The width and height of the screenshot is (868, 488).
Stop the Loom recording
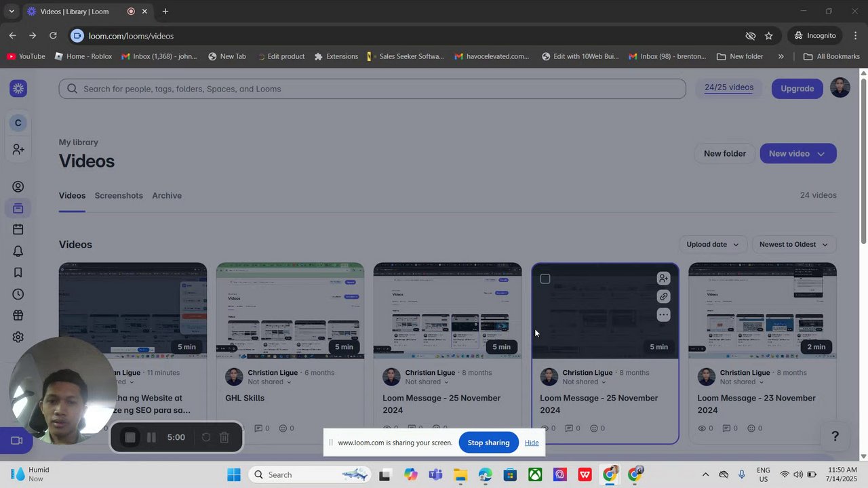click(130, 438)
